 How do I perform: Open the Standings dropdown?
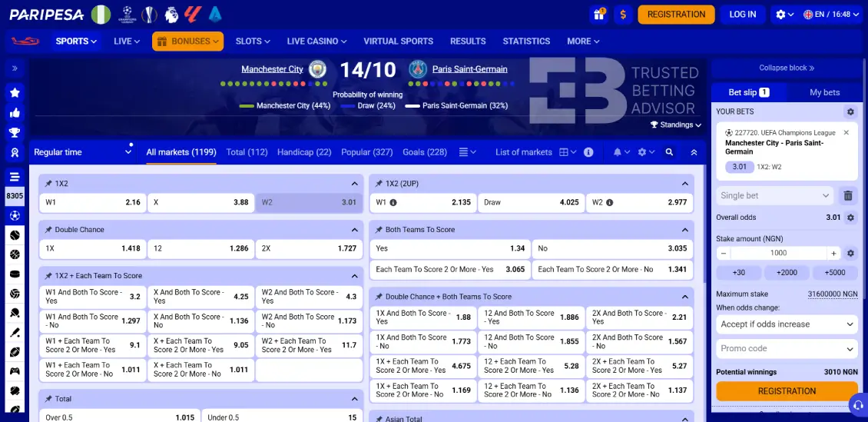pos(676,125)
